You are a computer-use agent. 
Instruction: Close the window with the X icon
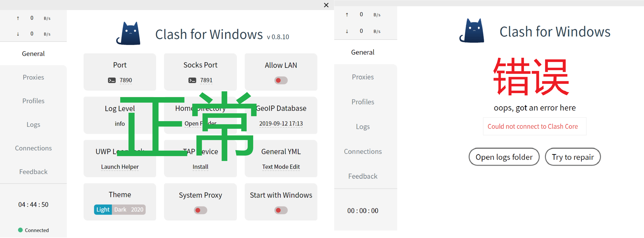pos(326,5)
